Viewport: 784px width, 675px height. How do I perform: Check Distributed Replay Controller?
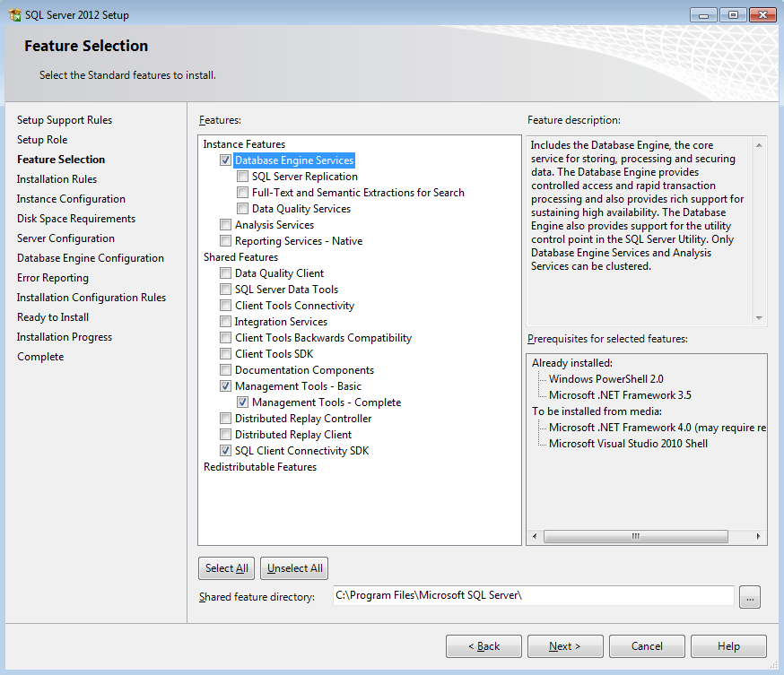point(225,419)
